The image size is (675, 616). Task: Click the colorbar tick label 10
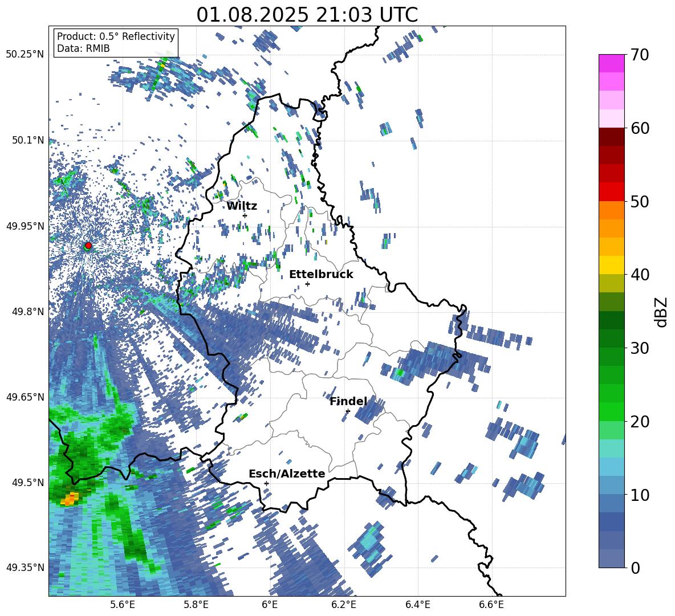640,495
